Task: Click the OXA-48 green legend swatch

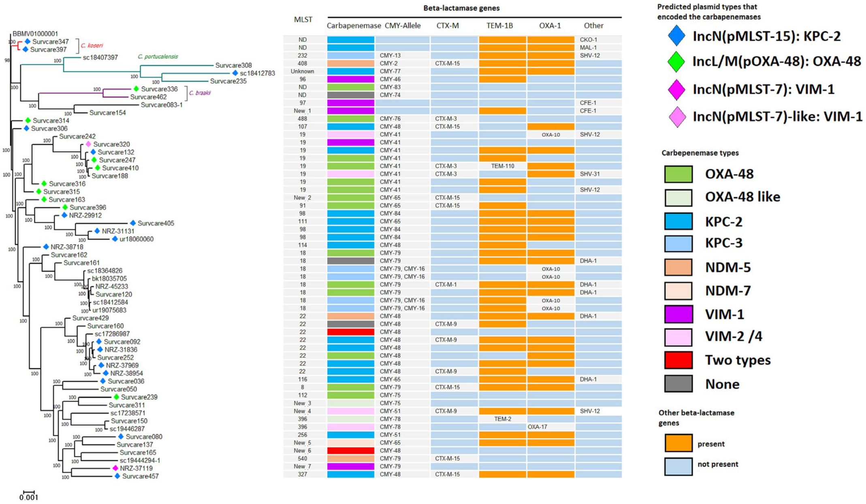Action: point(678,174)
